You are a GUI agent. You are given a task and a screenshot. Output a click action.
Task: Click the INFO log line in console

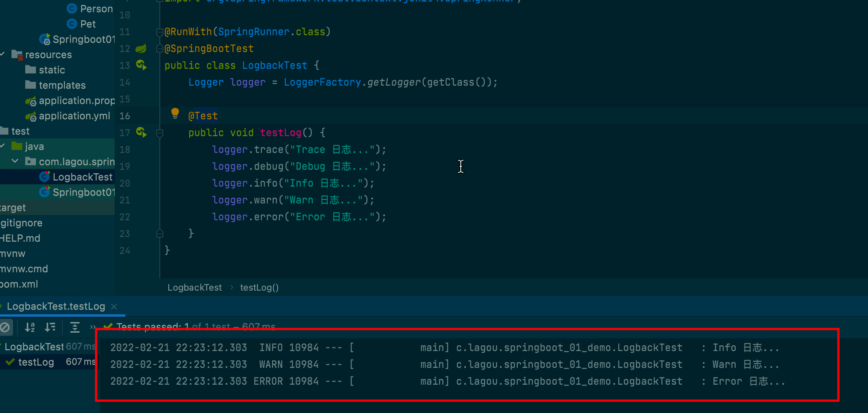coord(445,348)
